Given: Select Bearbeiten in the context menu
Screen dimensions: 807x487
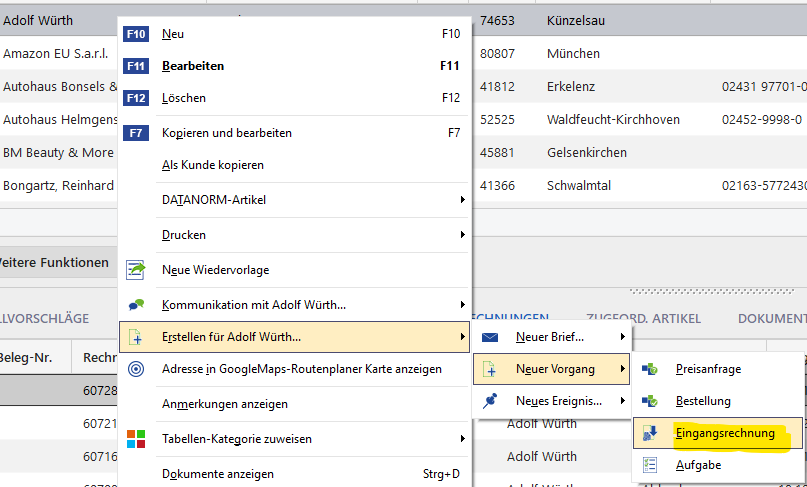Looking at the screenshot, I should [x=294, y=66].
